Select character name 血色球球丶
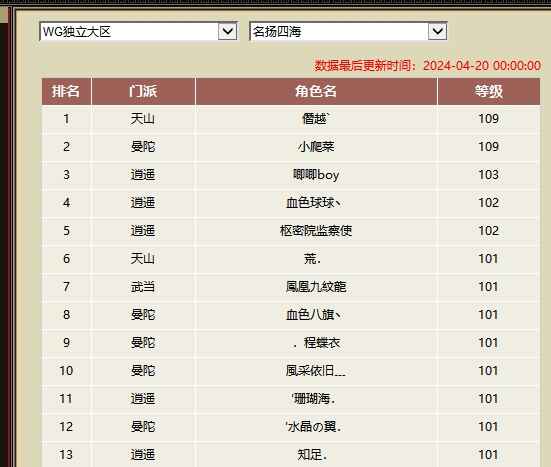Viewport: 551px width, 467px height. 313,203
